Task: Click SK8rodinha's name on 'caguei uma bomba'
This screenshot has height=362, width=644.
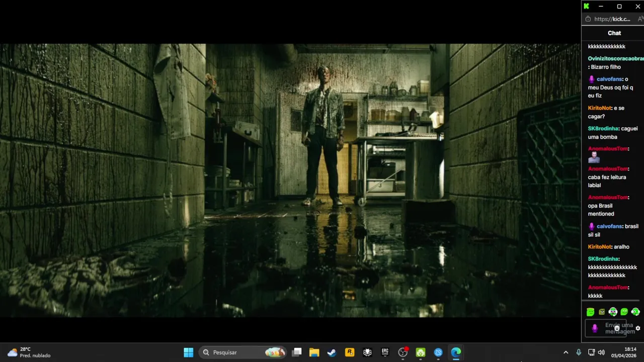Action: pos(603,129)
